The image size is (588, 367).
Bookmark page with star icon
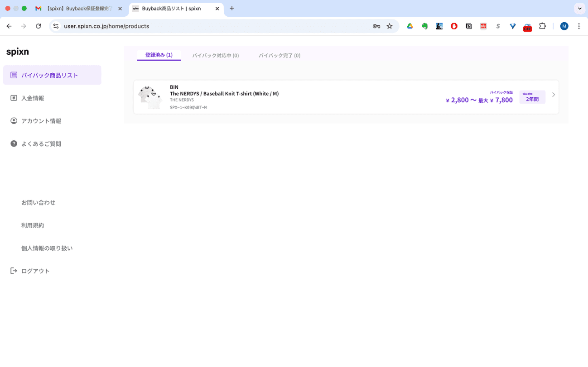390,26
